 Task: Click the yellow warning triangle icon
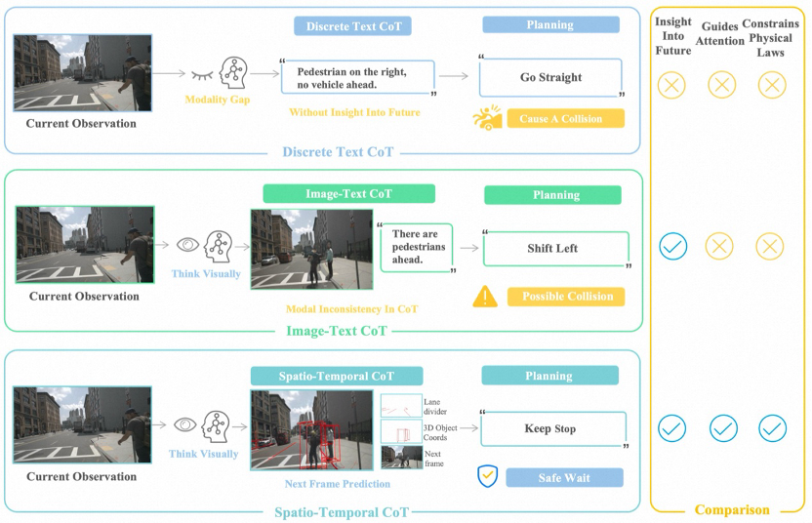click(x=485, y=297)
